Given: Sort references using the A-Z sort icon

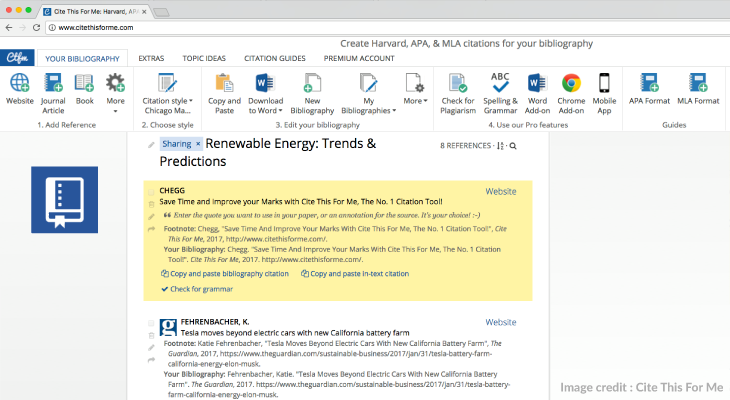Looking at the screenshot, I should (x=500, y=146).
